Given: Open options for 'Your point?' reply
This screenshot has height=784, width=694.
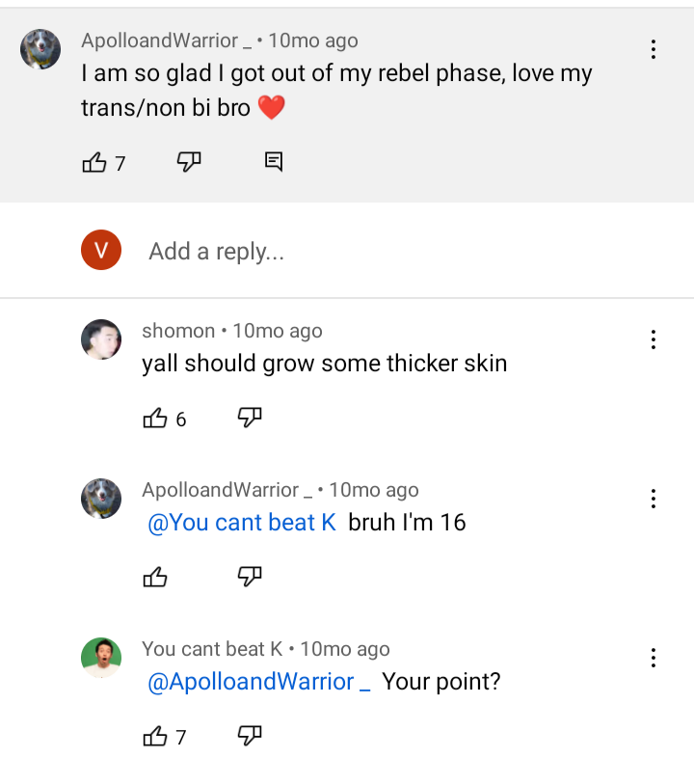Looking at the screenshot, I should 654,658.
